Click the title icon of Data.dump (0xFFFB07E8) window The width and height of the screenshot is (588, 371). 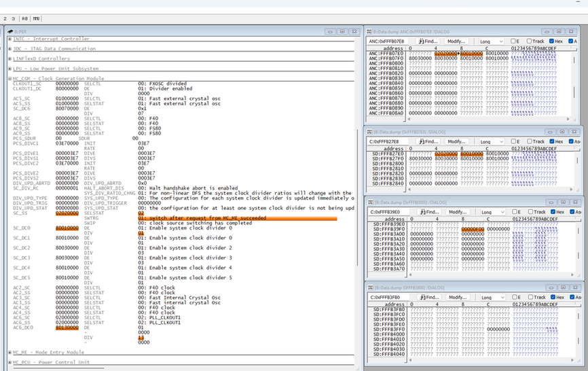point(370,132)
